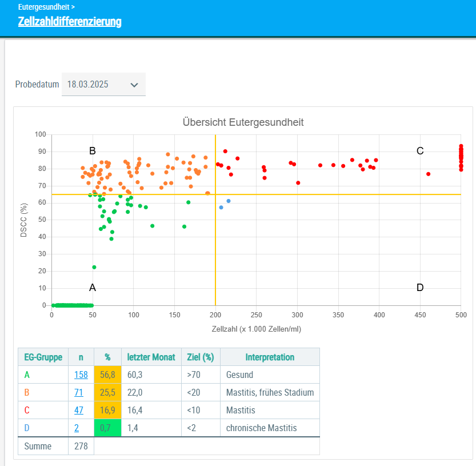Click the lone red point near 460 Zellzahl

[x=428, y=174]
